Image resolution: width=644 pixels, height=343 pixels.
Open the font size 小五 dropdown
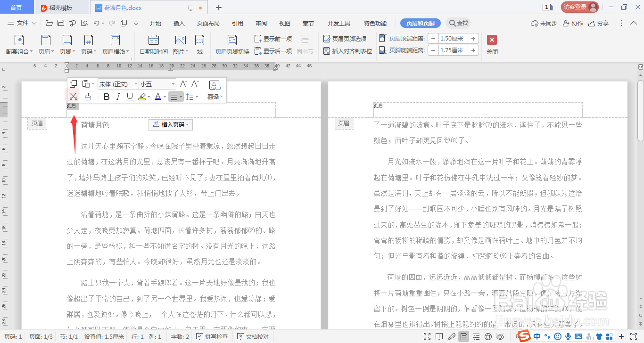[157, 84]
